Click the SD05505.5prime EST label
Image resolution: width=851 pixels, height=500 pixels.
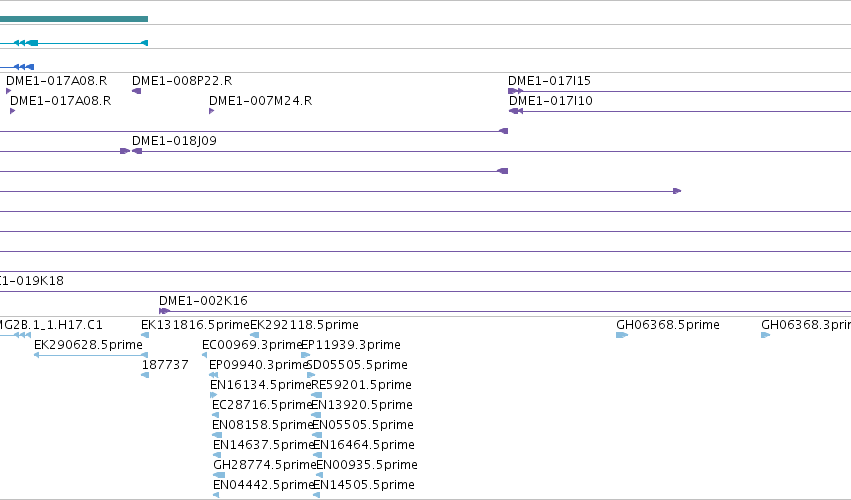pos(357,365)
